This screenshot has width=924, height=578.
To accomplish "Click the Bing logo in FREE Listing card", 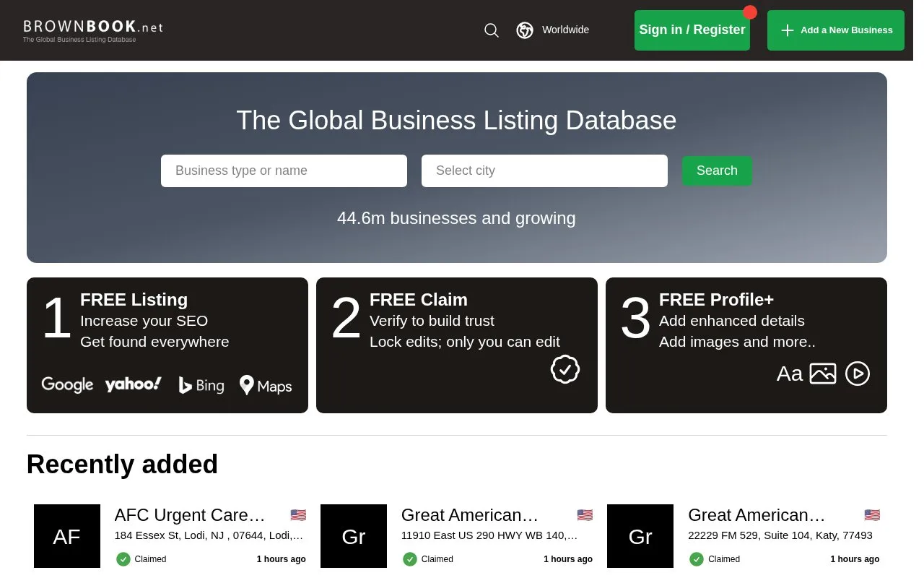I will pyautogui.click(x=201, y=385).
